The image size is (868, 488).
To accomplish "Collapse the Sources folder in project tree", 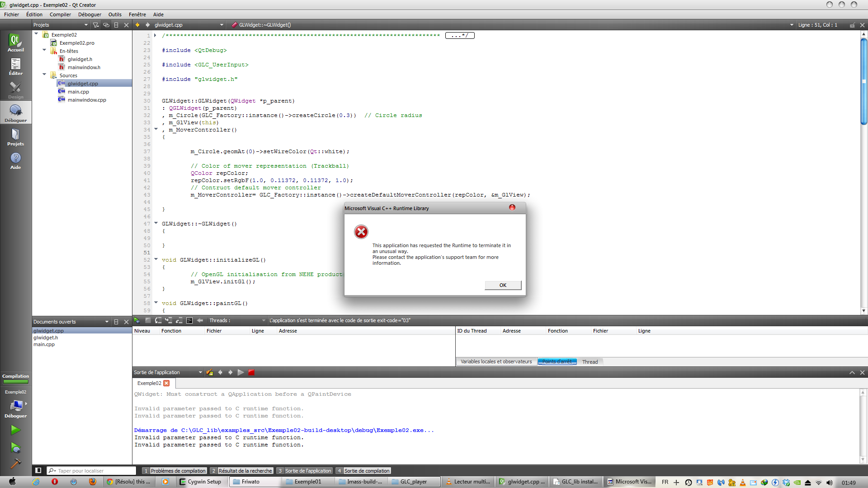I will coord(44,74).
